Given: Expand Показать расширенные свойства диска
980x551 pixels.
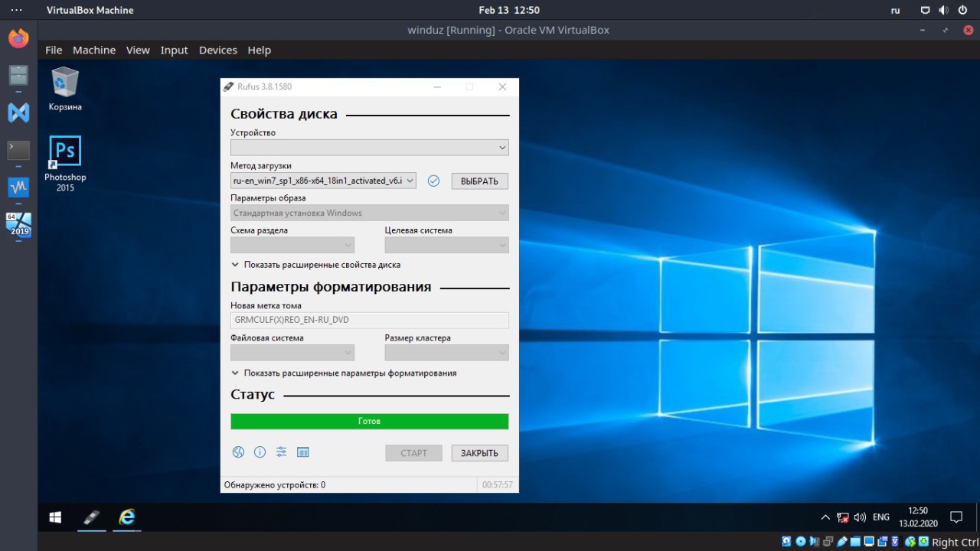Looking at the screenshot, I should point(315,265).
